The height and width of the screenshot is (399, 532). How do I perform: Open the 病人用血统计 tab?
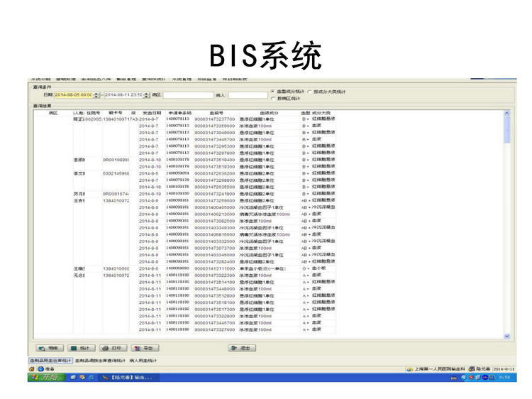(143, 360)
